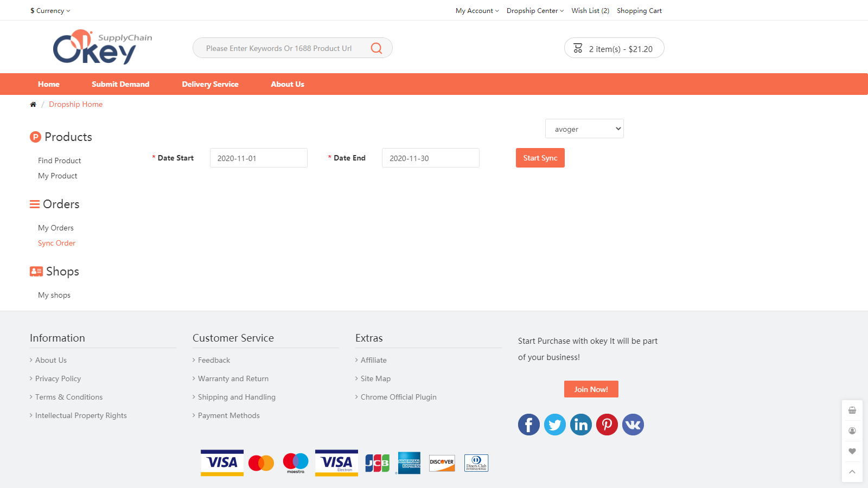The width and height of the screenshot is (868, 488).
Task: Click the Join Now! button
Action: pyautogui.click(x=591, y=389)
